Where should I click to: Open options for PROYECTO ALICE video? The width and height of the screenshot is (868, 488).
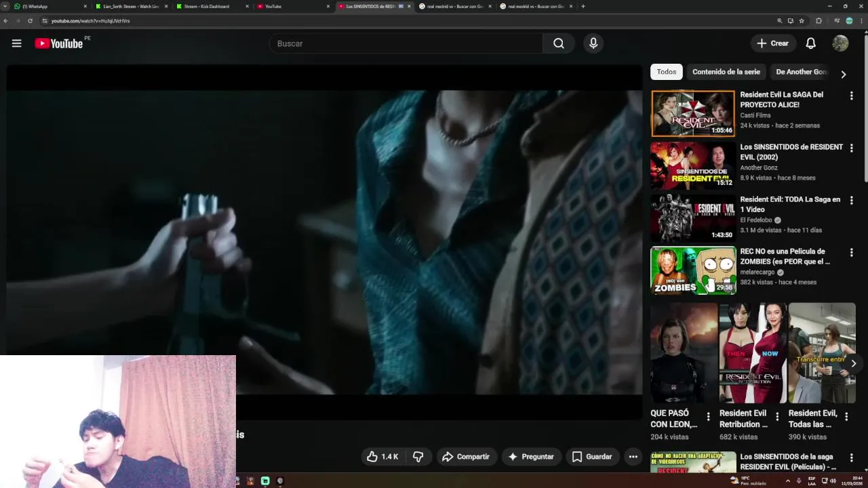(x=851, y=96)
